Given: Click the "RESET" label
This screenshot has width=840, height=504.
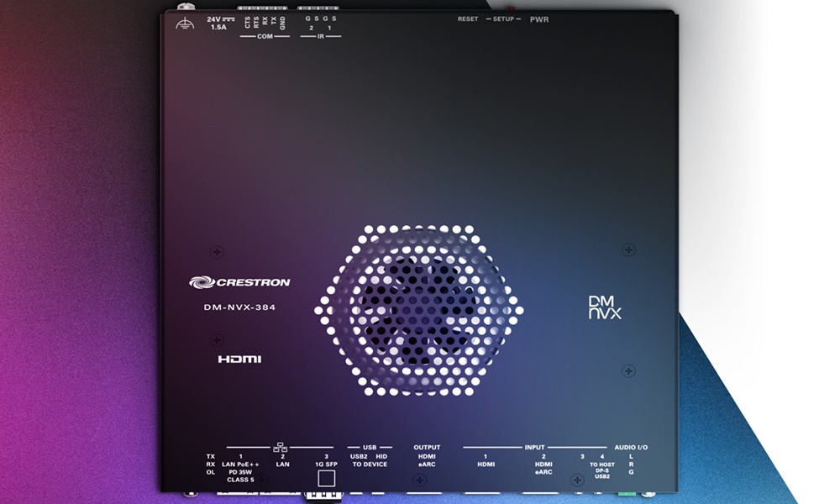Looking at the screenshot, I should 468,18.
